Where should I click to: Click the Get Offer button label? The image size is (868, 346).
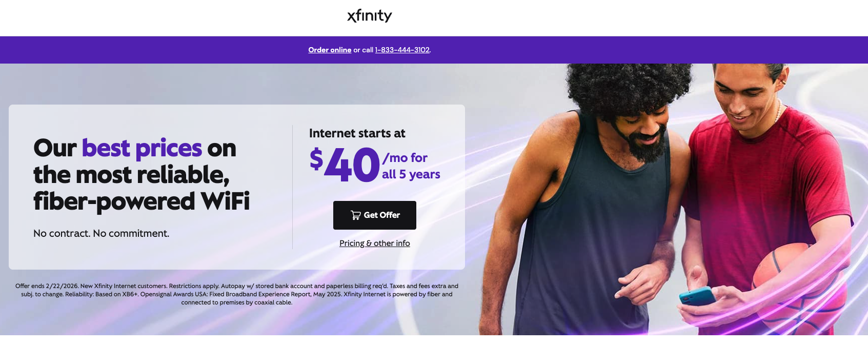pos(382,215)
